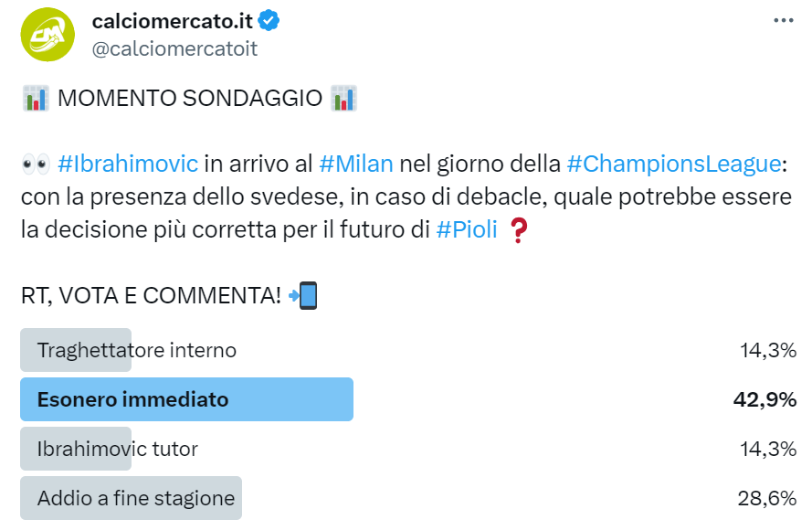Click the calciomercato.it profile avatar
This screenshot has height=530, width=812.
click(47, 34)
